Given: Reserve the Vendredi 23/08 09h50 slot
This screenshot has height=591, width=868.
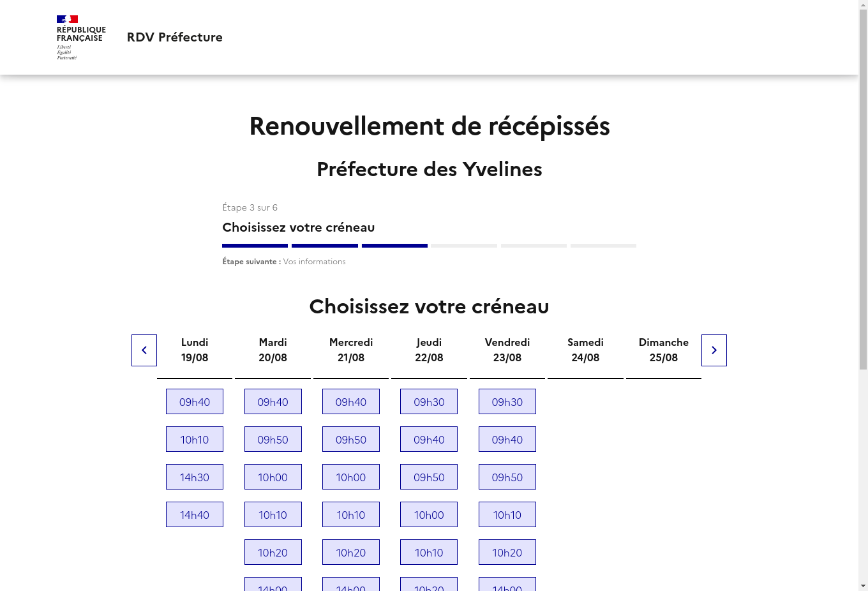Looking at the screenshot, I should tap(507, 477).
